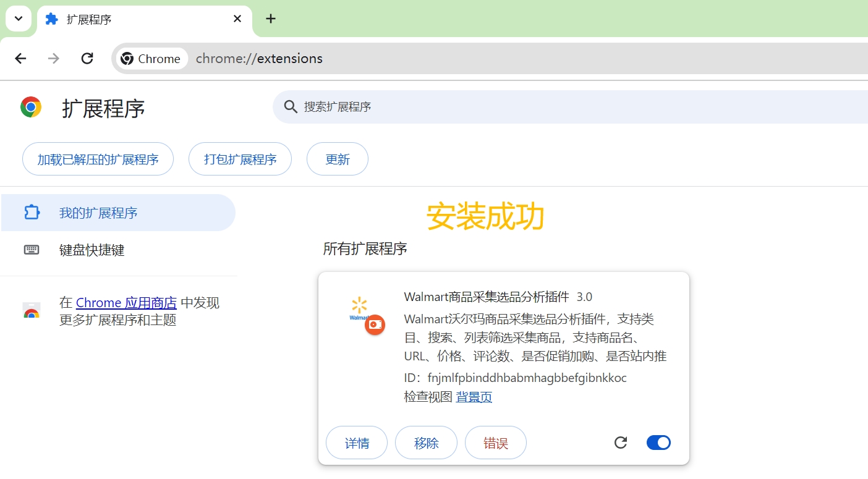Open the Chrome 应用商店 link
Viewport: 868px width, 479px height.
point(126,303)
